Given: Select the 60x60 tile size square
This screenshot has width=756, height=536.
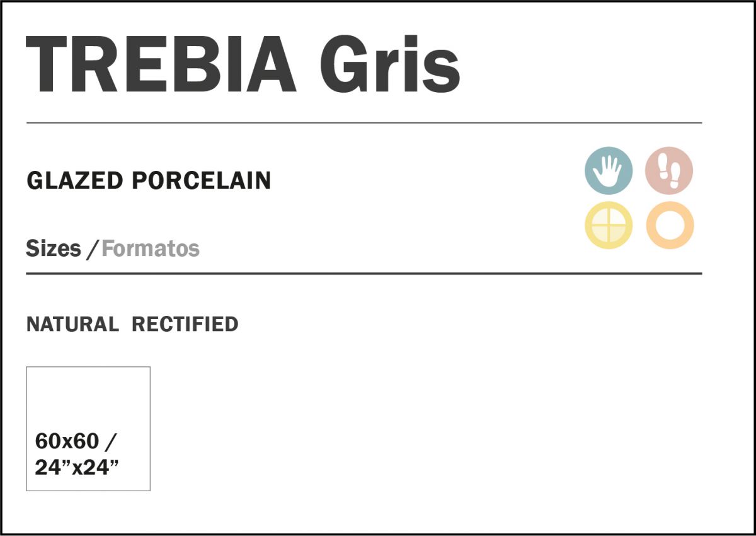Looking at the screenshot, I should [x=88, y=428].
